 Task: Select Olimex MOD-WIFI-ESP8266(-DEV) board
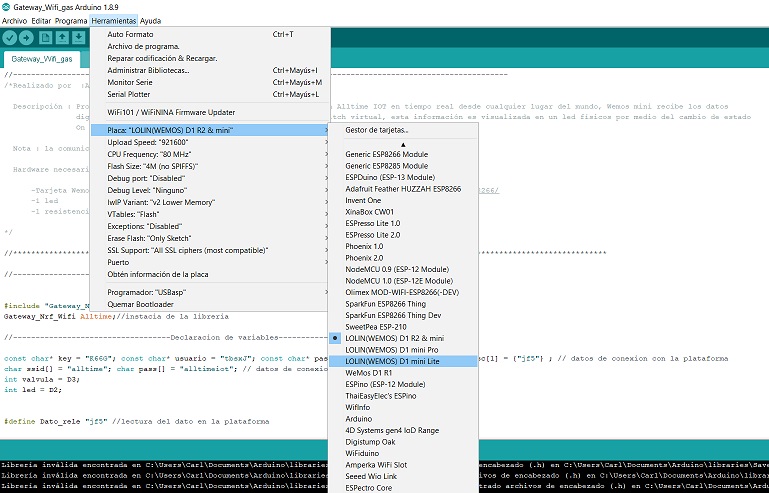pyautogui.click(x=403, y=292)
